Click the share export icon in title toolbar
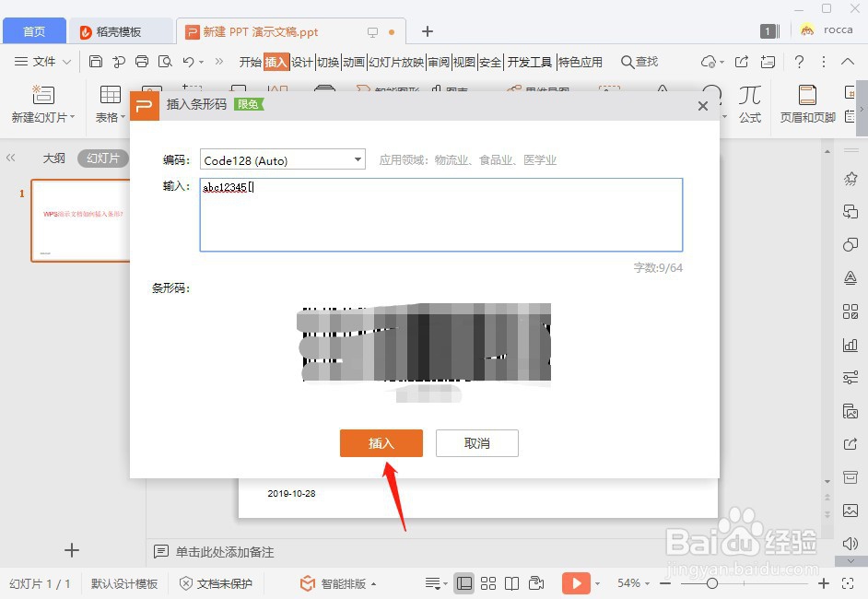Viewport: 868px width, 599px height. 742,62
